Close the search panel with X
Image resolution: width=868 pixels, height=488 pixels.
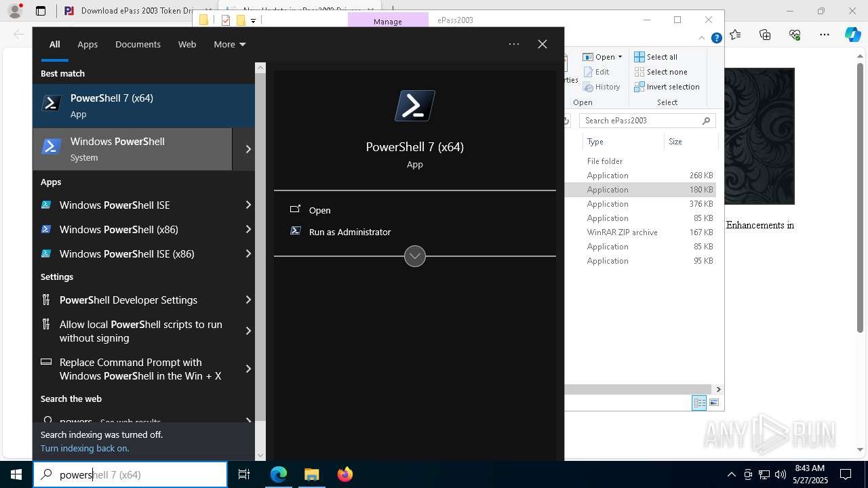(542, 44)
